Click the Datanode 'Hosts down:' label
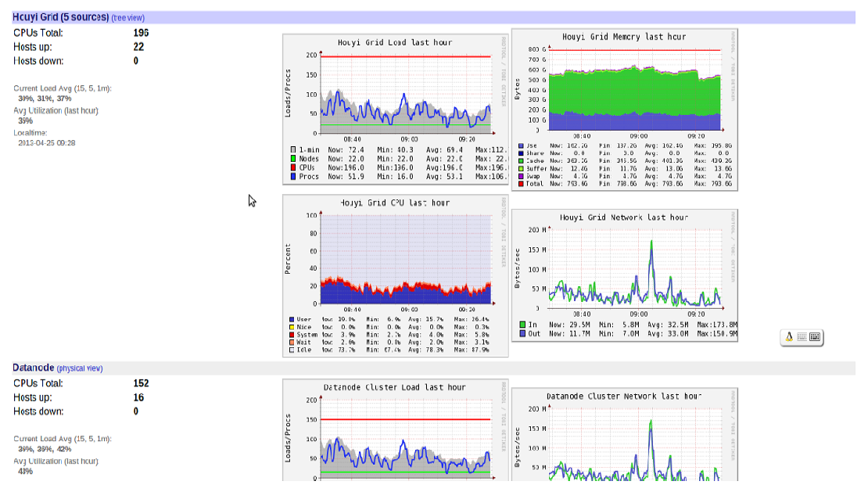 point(38,411)
